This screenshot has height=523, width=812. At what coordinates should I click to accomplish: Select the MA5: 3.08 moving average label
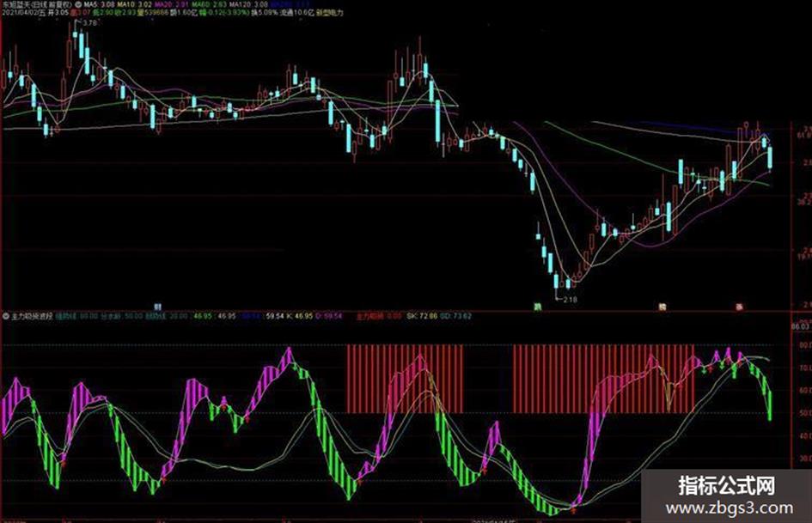coord(100,4)
